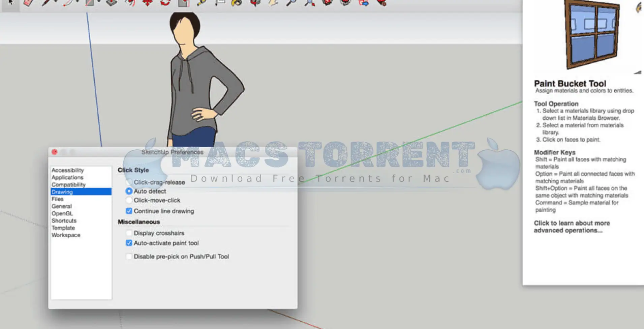Image resolution: width=644 pixels, height=329 pixels.
Task: Open Files preferences category
Action: point(81,199)
